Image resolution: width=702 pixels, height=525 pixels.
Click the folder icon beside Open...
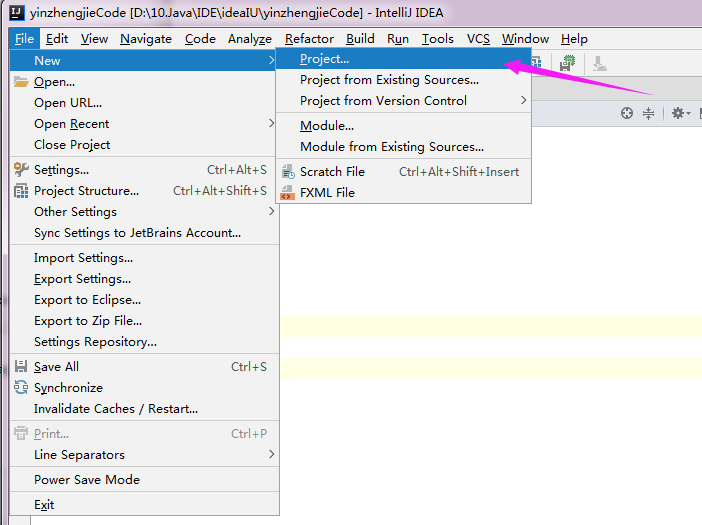point(21,81)
